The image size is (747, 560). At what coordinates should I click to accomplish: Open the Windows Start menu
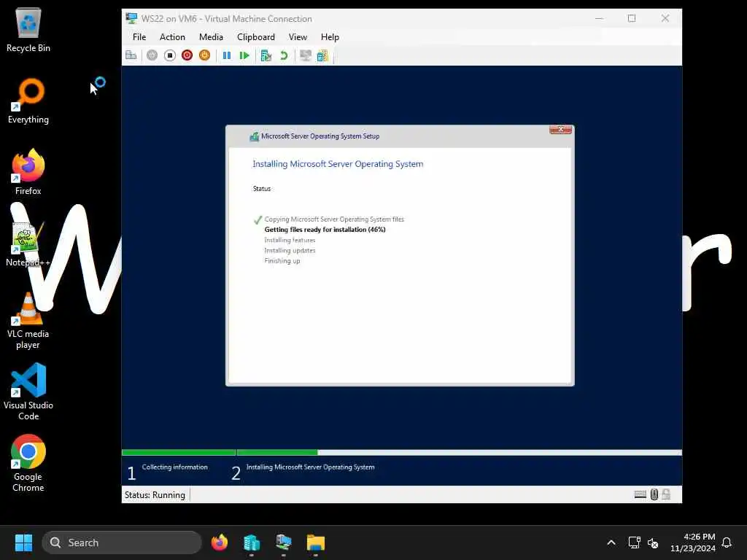click(x=23, y=542)
